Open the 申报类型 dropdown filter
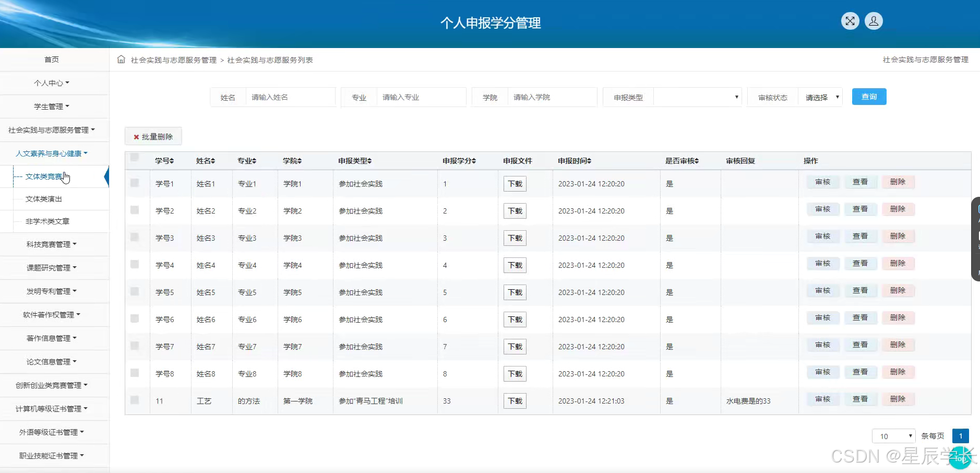The height and width of the screenshot is (473, 980). pos(697,97)
